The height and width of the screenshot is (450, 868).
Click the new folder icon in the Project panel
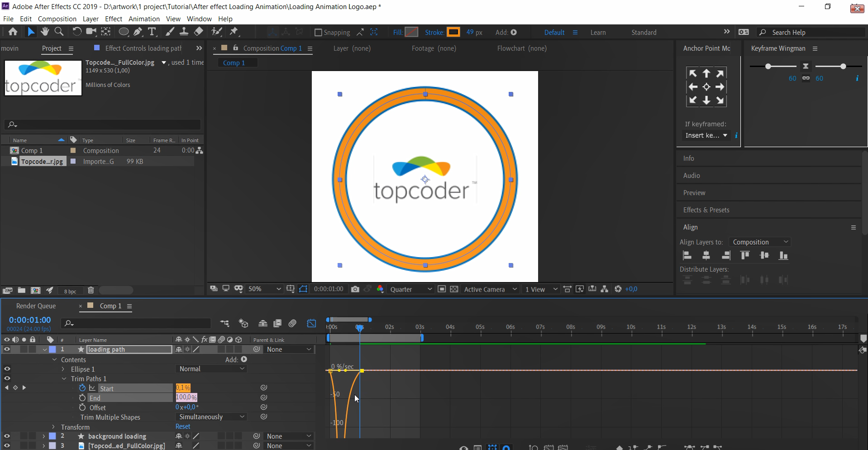(x=21, y=290)
